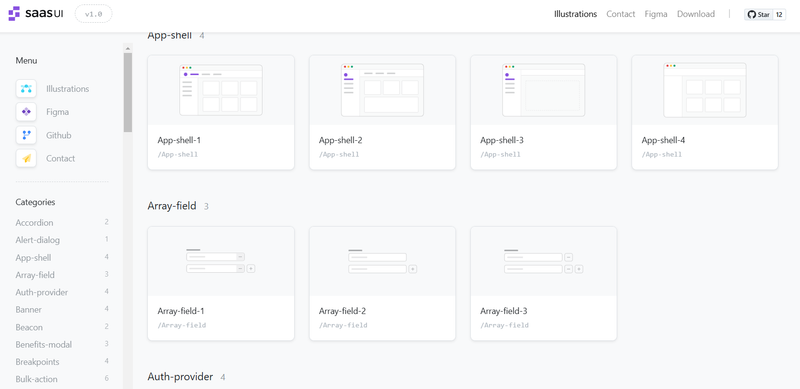Click the v1.0 version badge

(93, 14)
